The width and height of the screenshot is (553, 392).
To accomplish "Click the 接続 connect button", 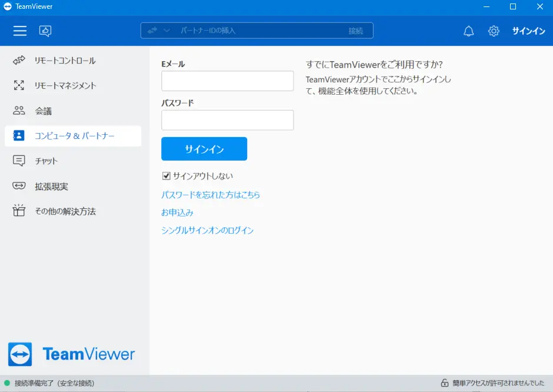I will (355, 31).
